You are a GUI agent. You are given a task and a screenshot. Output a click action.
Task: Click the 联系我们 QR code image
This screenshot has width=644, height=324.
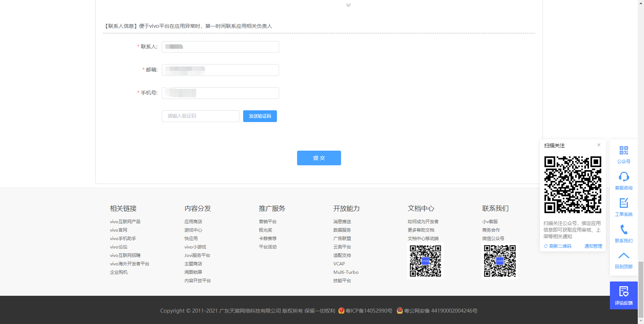tap(500, 261)
